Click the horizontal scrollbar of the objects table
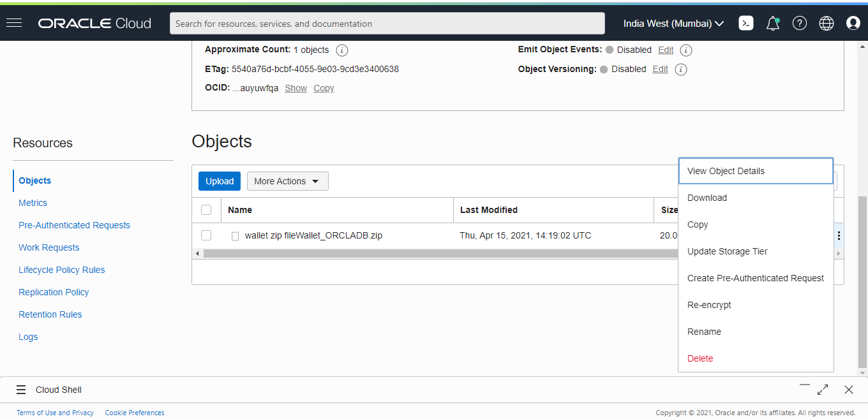Image resolution: width=868 pixels, height=419 pixels. (440, 254)
